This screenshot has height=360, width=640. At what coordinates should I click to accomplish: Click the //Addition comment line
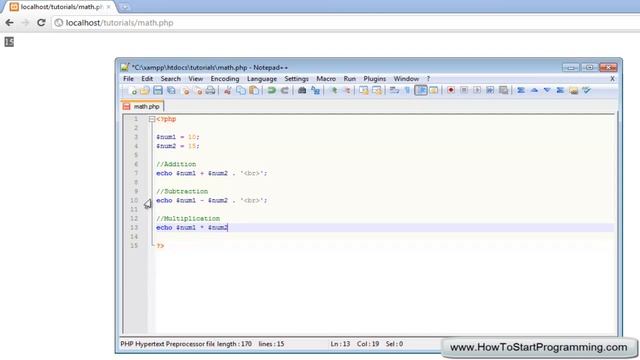[x=176, y=164]
